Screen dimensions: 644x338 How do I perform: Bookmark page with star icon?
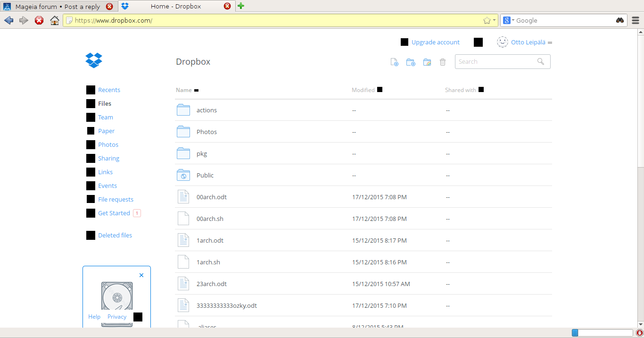tap(487, 20)
